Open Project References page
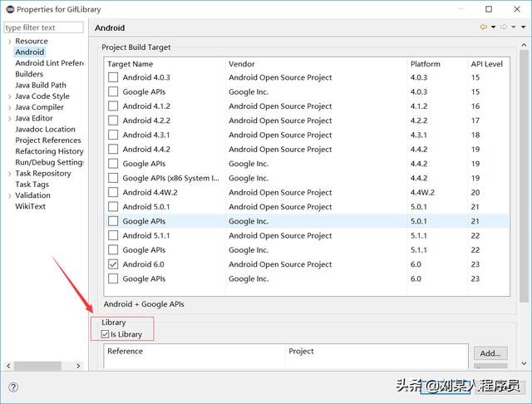This screenshot has width=532, height=404. coord(48,140)
